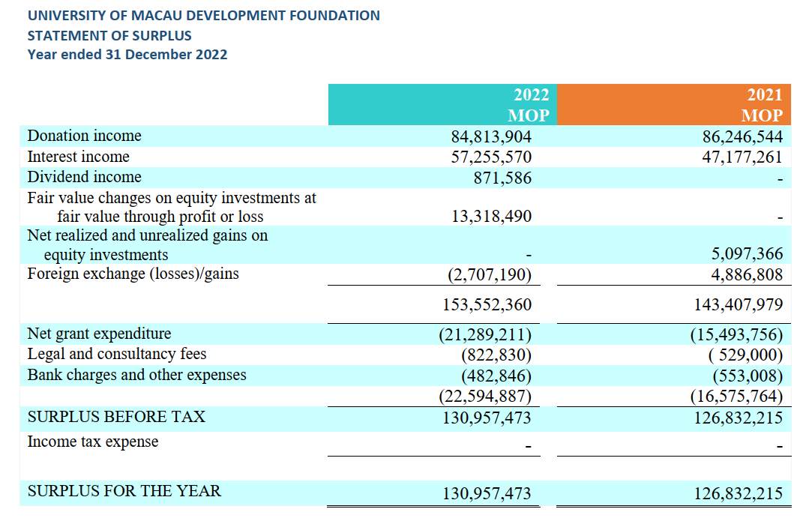Select net grant expenditure (21,289,211)

pos(485,335)
